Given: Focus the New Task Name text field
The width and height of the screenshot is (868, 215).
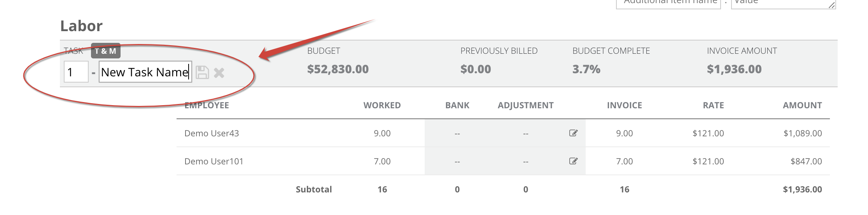Looking at the screenshot, I should click(145, 72).
